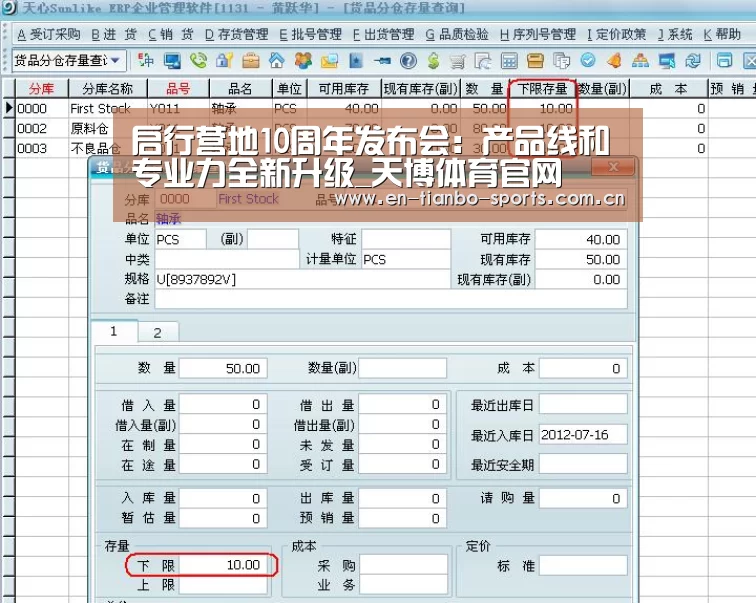Open the I 定价政策 menu

(616, 34)
